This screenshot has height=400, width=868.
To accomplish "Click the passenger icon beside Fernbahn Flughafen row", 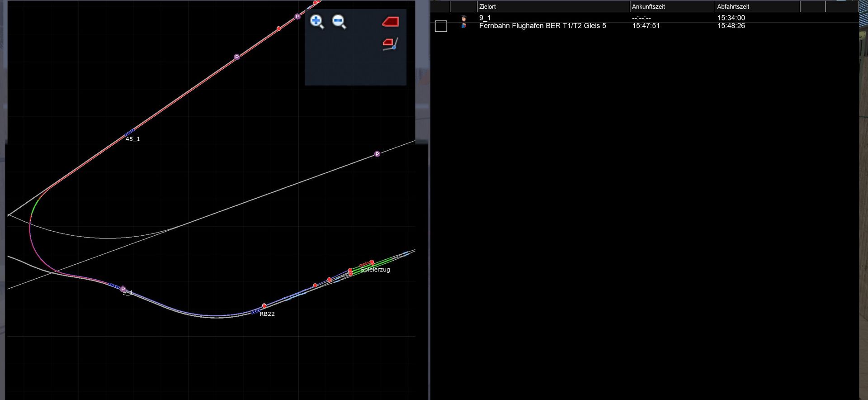I will point(464,26).
